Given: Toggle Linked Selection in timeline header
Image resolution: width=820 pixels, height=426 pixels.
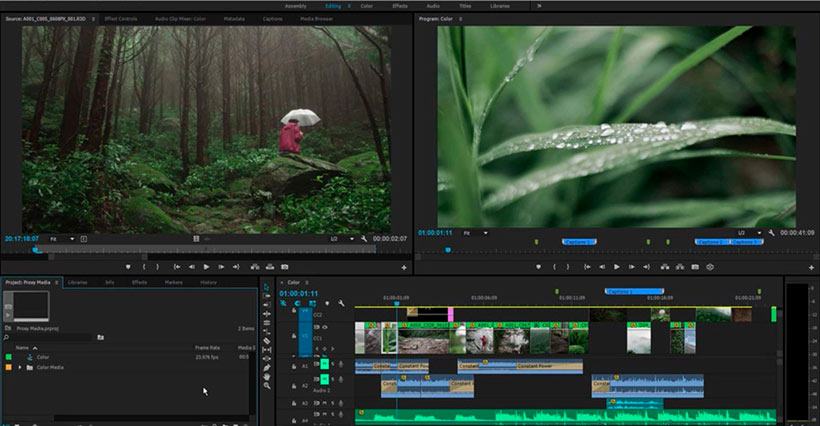Looking at the screenshot, I should (x=312, y=303).
